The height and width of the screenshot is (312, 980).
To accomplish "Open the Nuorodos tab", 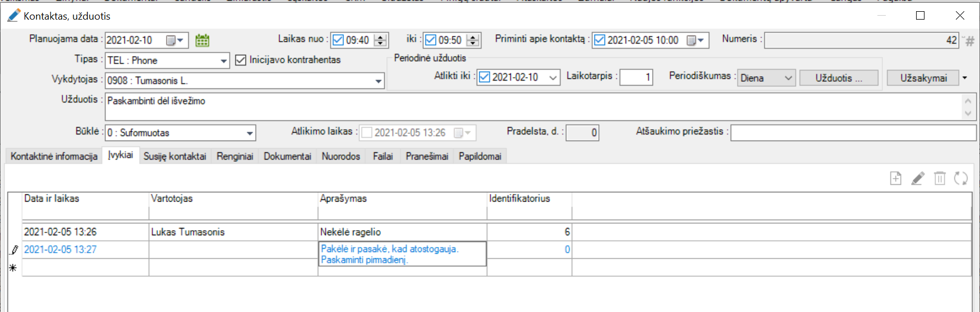I will pos(341,156).
